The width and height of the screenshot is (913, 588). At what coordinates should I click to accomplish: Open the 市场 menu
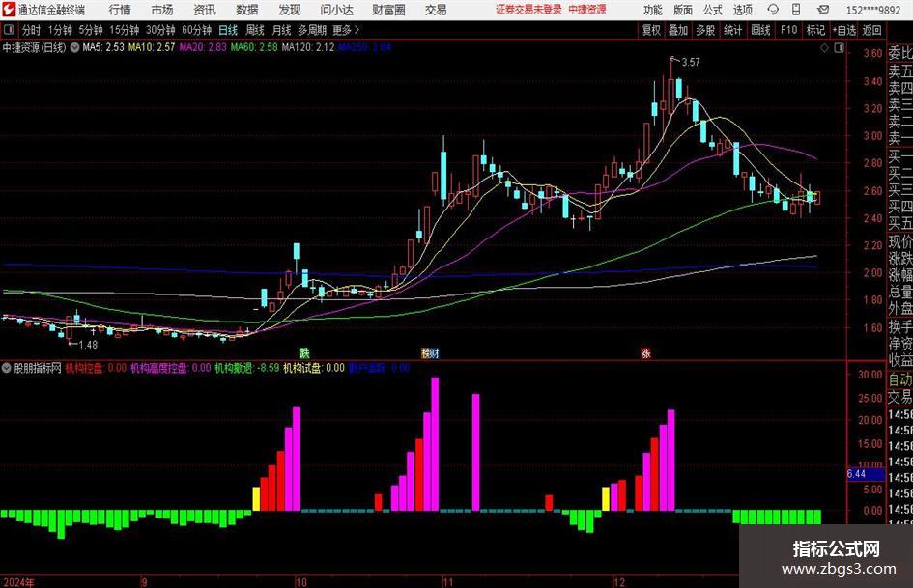[x=162, y=10]
